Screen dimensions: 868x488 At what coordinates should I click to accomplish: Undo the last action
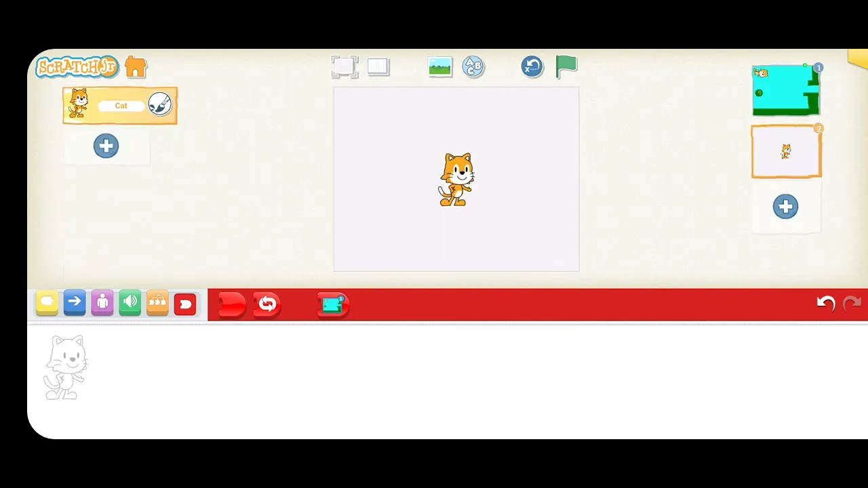click(x=825, y=303)
